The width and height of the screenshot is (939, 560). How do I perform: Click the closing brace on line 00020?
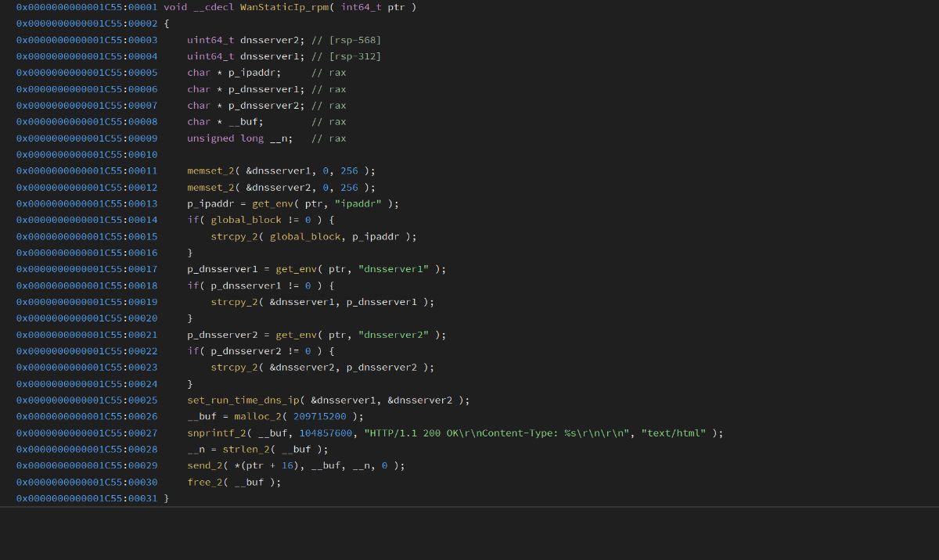(190, 319)
